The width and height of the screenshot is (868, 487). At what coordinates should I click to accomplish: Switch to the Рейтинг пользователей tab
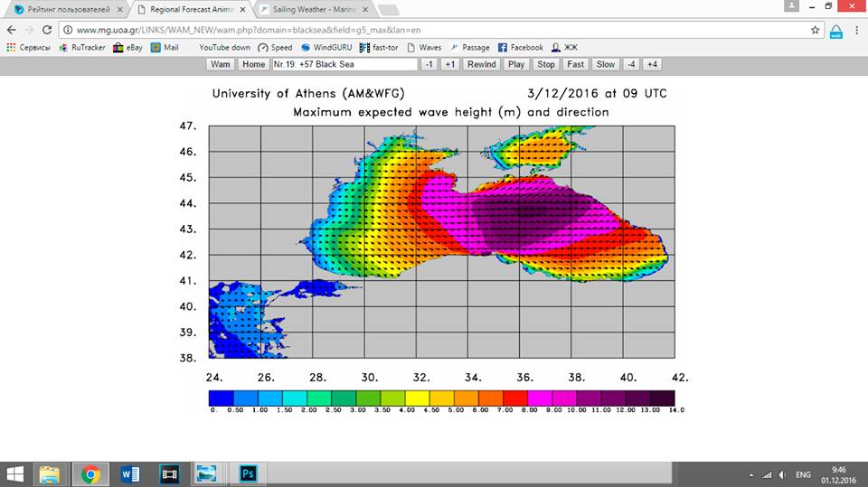click(61, 9)
